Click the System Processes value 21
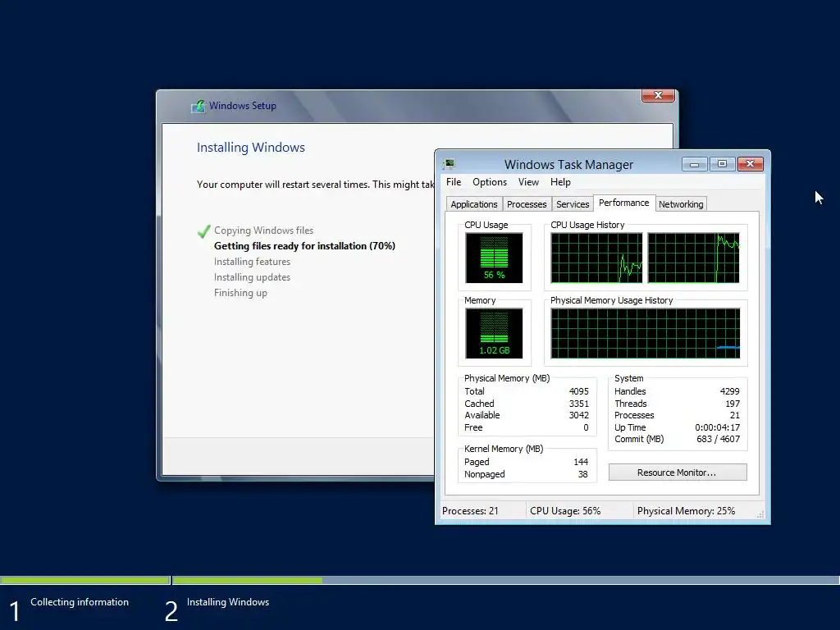This screenshot has width=840, height=630. click(734, 415)
